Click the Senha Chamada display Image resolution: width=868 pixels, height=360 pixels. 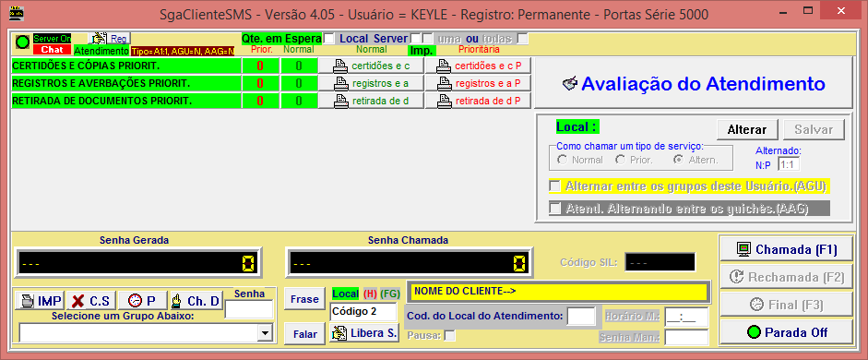click(409, 262)
